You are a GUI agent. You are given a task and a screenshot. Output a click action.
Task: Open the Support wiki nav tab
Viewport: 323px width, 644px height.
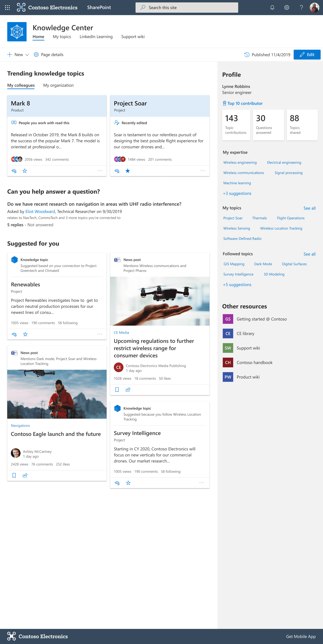[x=133, y=37]
